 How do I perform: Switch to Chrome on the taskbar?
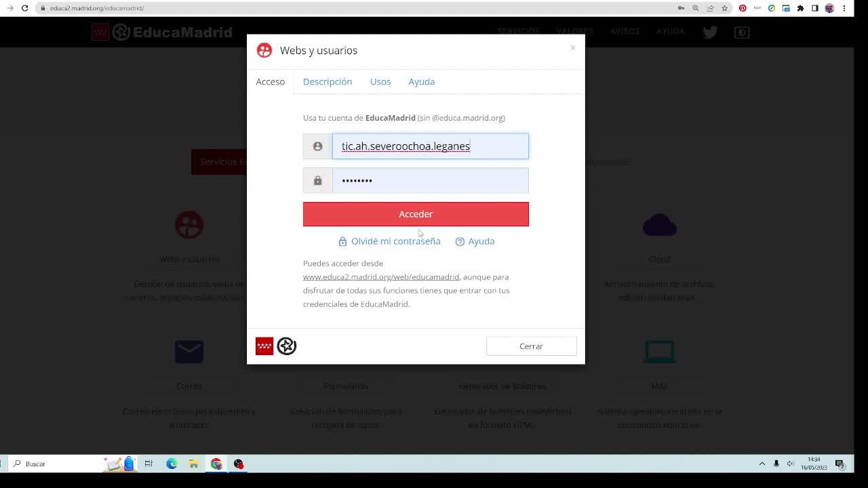[216, 464]
